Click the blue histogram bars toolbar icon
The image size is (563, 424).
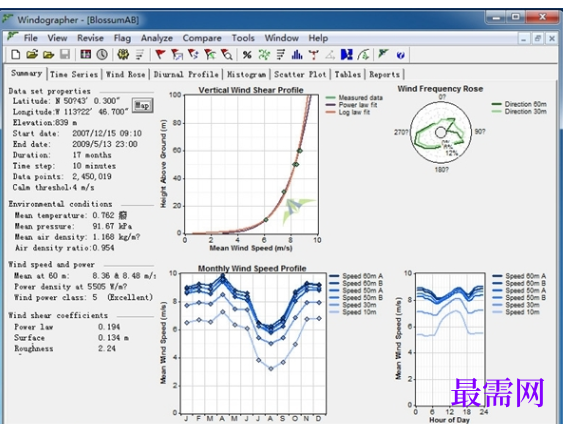coord(297,55)
